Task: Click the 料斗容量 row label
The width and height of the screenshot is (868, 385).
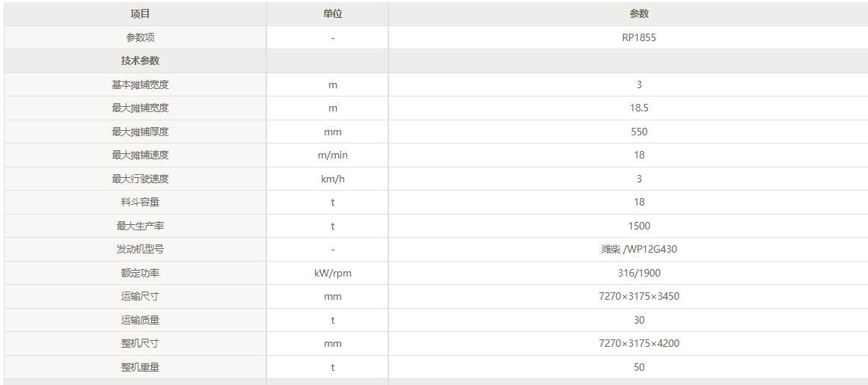Action: (x=140, y=202)
